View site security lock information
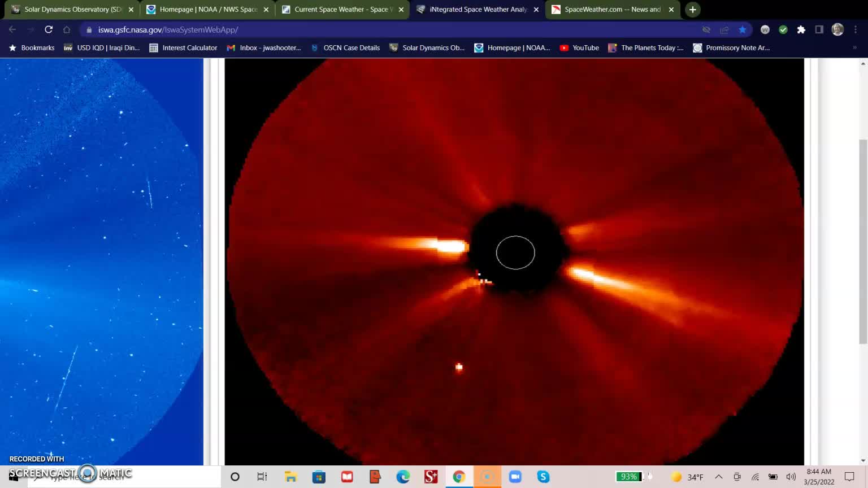Viewport: 868px width, 488px height. 89,30
